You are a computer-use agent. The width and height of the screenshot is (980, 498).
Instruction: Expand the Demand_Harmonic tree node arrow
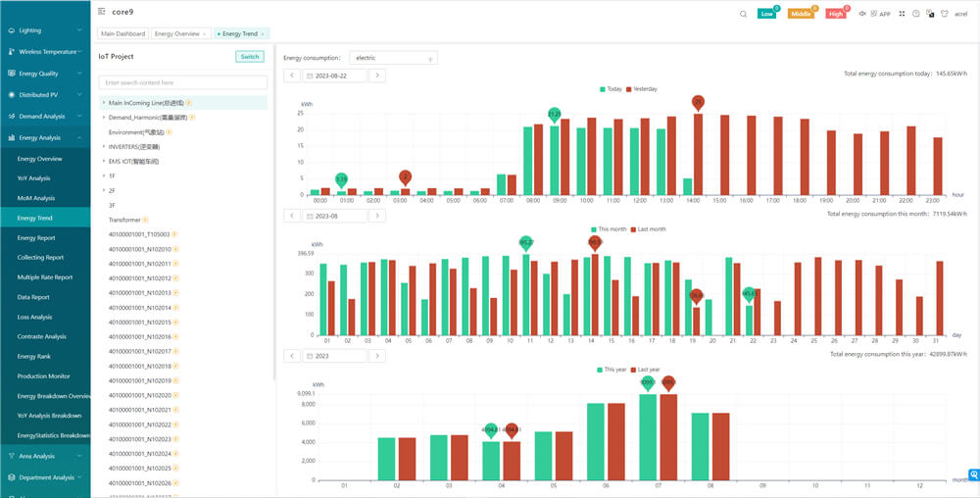104,117
